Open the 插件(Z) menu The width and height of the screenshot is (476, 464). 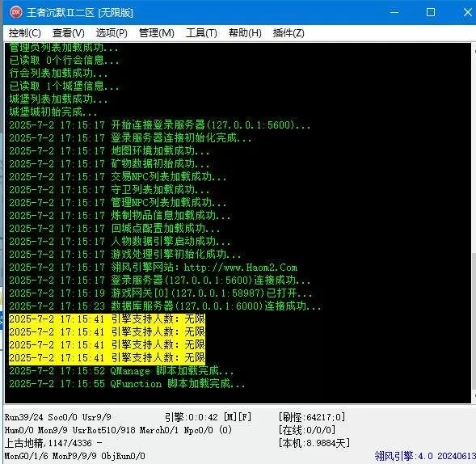click(x=289, y=33)
